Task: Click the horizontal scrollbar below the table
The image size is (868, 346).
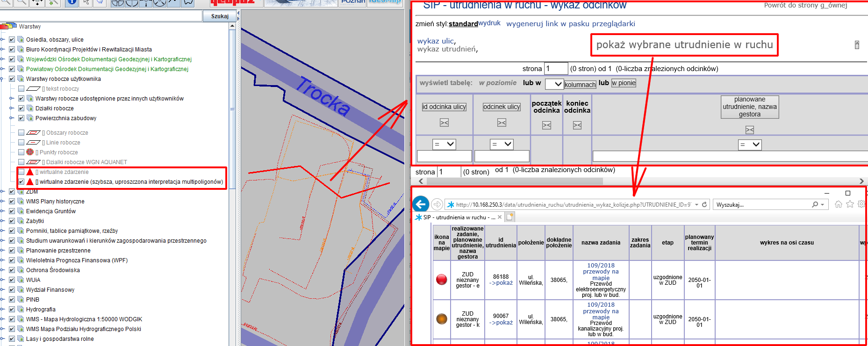Action: click(514, 181)
